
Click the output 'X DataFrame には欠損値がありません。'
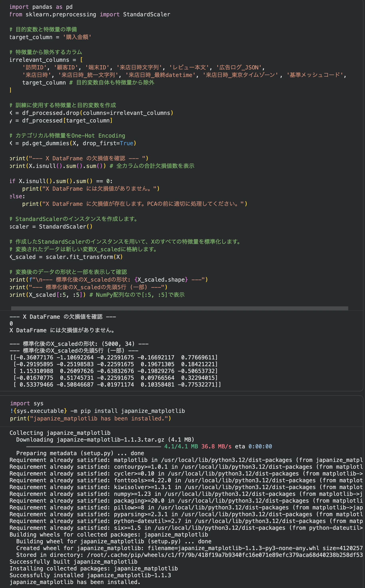(62, 330)
